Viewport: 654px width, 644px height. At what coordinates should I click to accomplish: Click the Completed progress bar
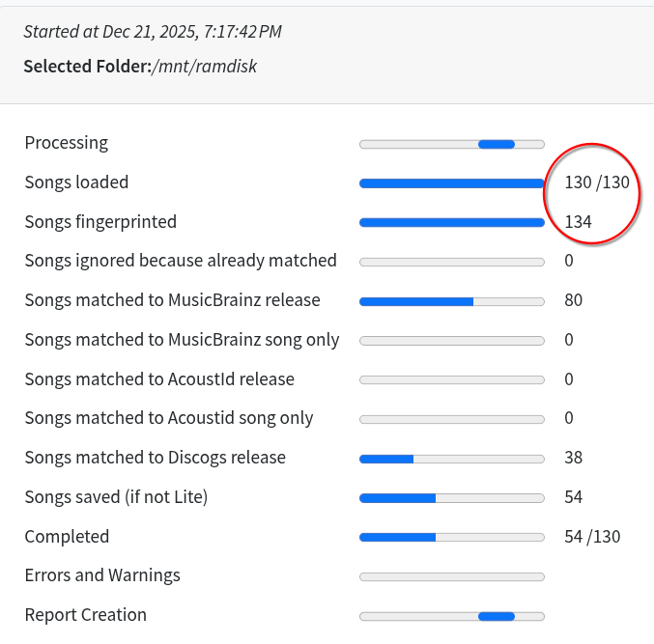tap(451, 537)
